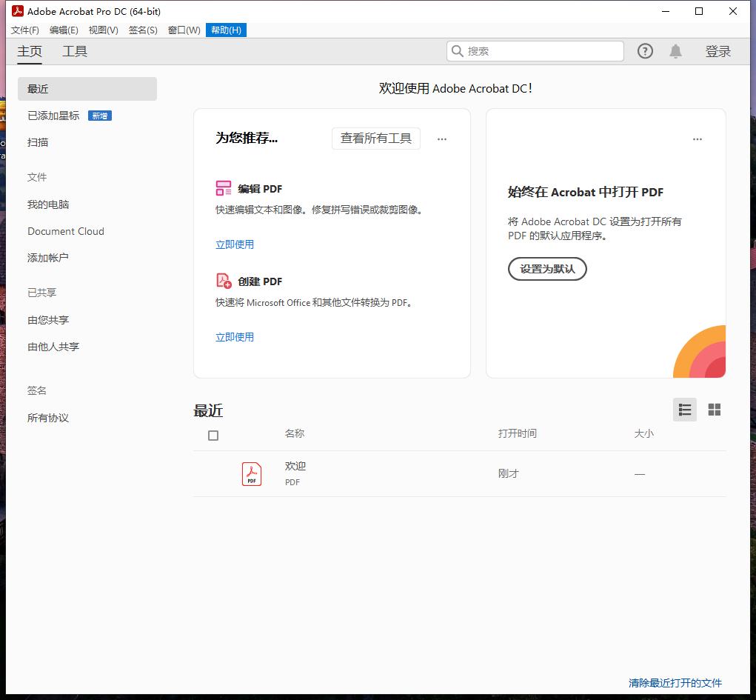Viewport: 756px width, 700px height.
Task: Open the 创建 PDF tool icon
Action: pos(223,281)
